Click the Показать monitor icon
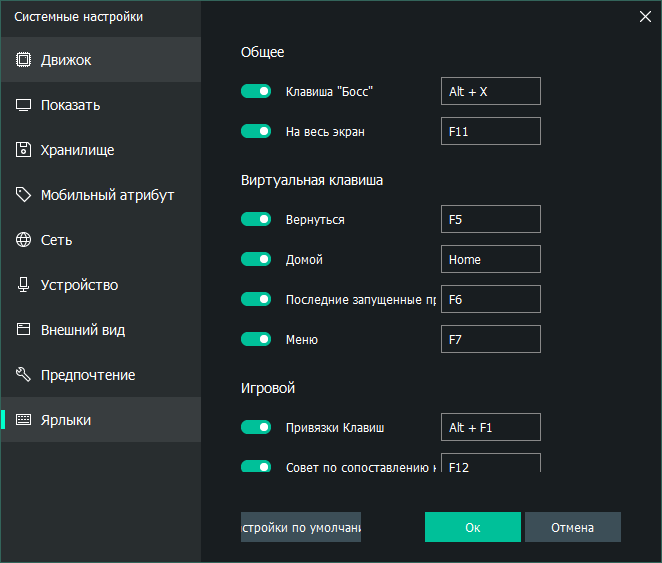The image size is (662, 563). 23,105
